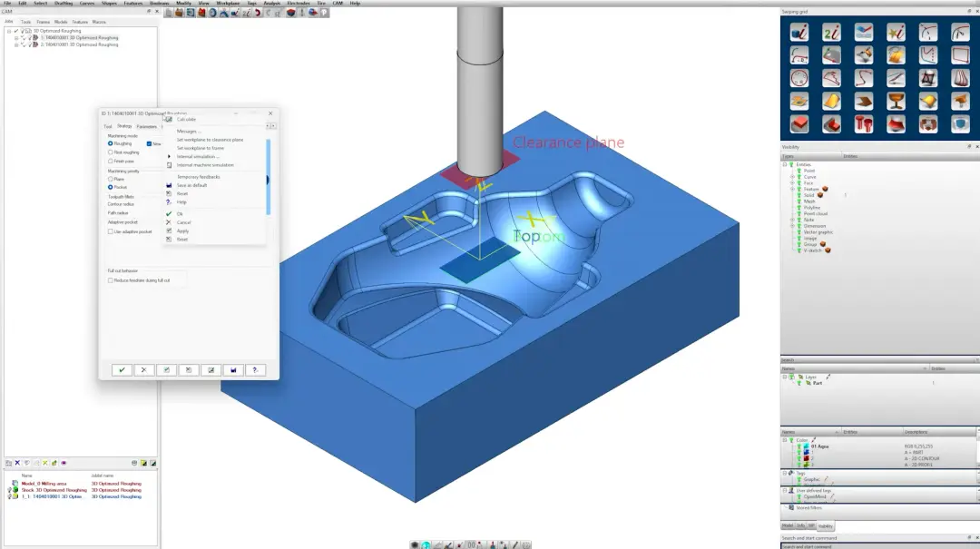Viewport: 980px width, 549px height.
Task: Enable the Use adaptive pocket checkbox
Action: click(x=111, y=231)
